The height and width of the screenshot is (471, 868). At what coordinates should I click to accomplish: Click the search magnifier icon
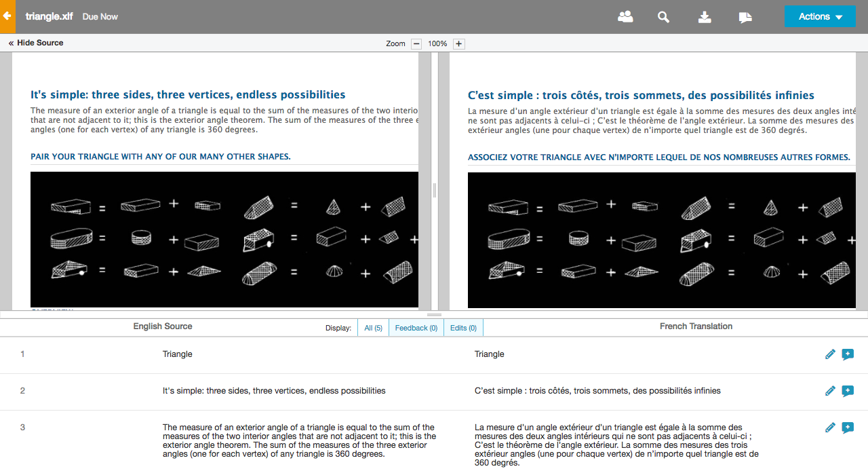(664, 17)
